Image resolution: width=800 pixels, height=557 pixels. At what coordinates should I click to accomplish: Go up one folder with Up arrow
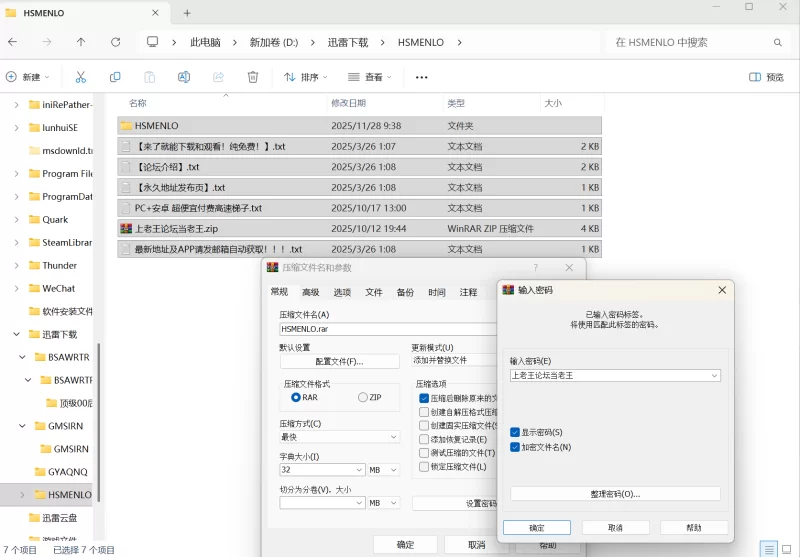(x=81, y=42)
